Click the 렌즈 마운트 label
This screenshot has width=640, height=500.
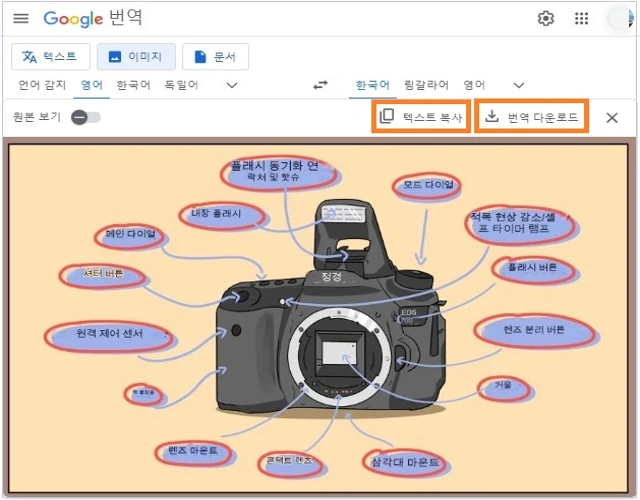193,451
